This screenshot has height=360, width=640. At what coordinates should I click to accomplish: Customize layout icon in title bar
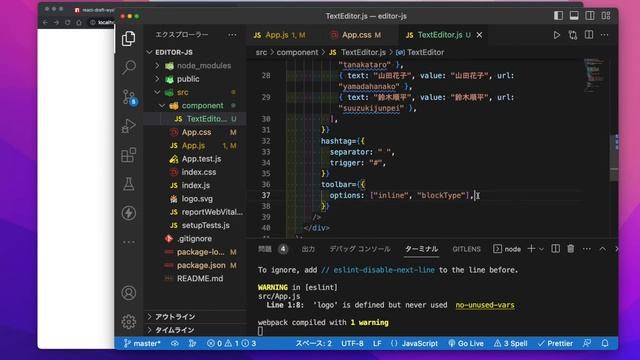click(606, 16)
